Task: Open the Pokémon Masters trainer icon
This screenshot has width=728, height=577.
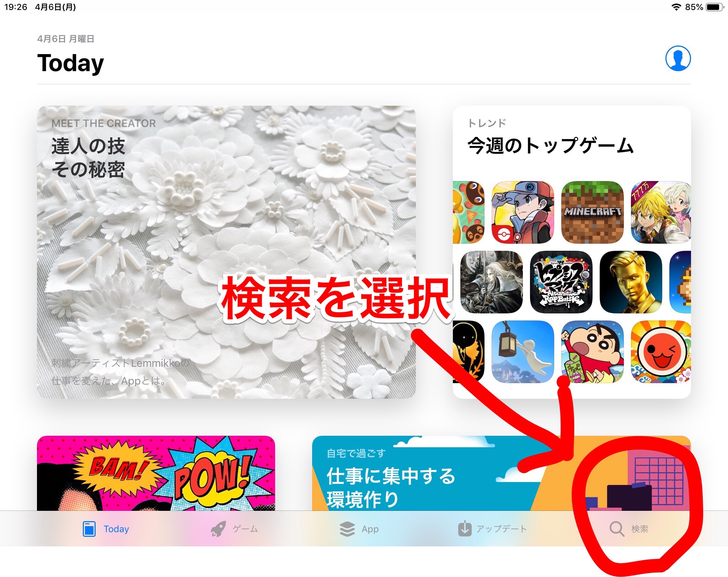Action: click(x=523, y=212)
